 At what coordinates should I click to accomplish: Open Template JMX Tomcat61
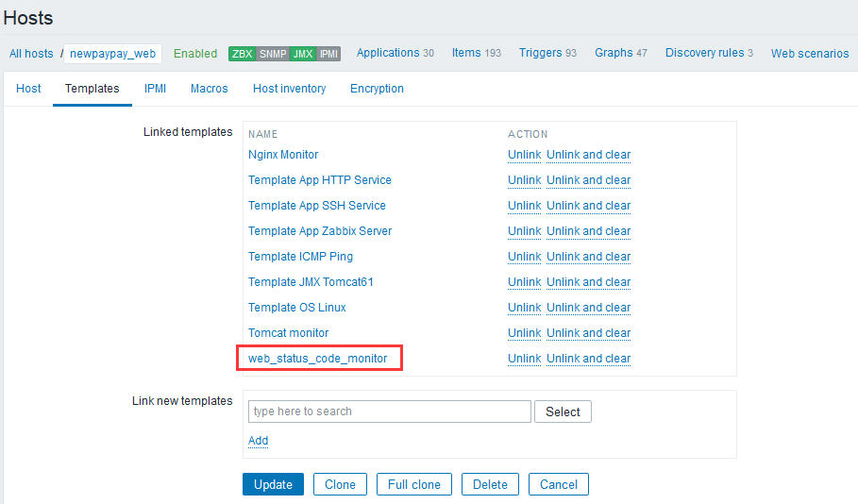[x=311, y=282]
